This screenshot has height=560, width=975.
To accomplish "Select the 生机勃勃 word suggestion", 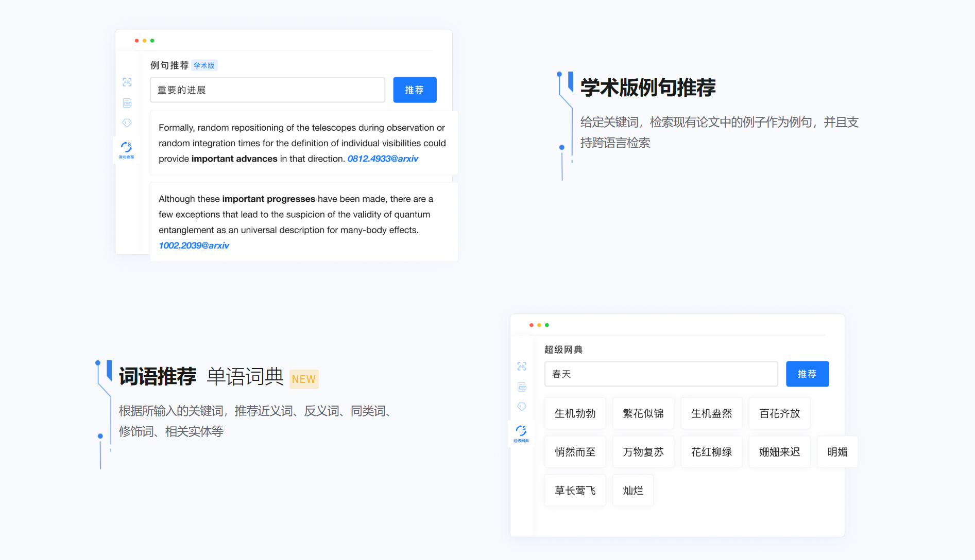I will (575, 413).
